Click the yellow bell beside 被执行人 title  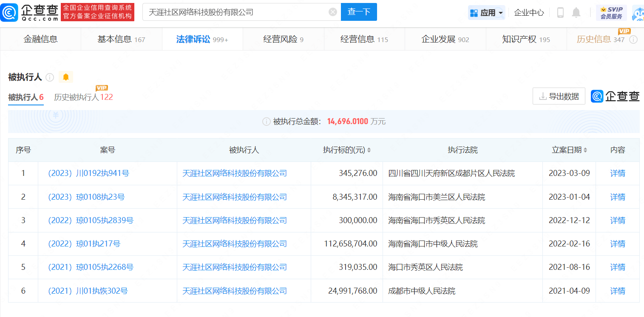[65, 77]
